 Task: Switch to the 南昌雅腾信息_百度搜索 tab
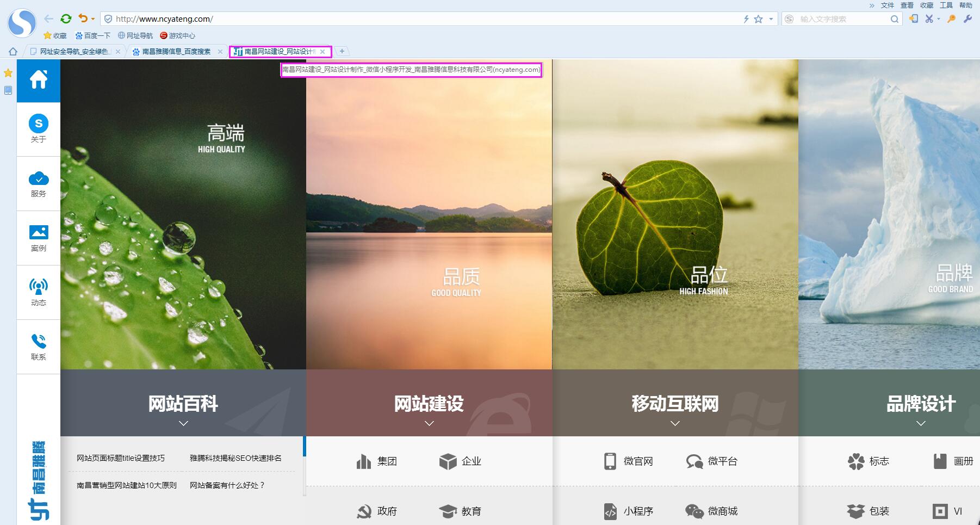176,52
